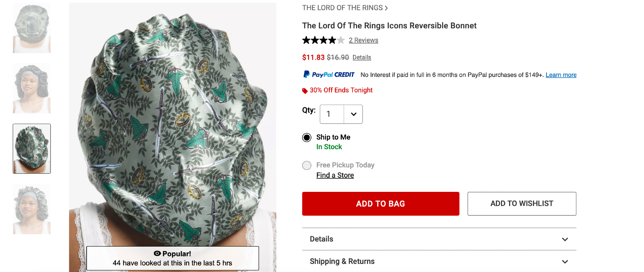Open The Lord of the Rings breadcrumb category
This screenshot has height=272, width=644.
(342, 8)
